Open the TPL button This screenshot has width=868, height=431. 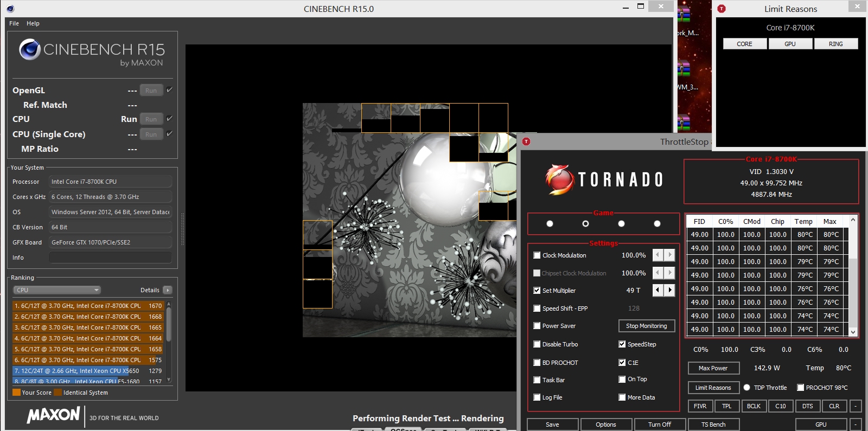point(727,406)
